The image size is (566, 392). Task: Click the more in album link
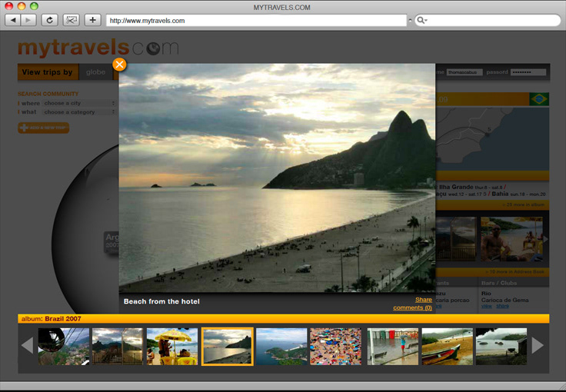524,204
